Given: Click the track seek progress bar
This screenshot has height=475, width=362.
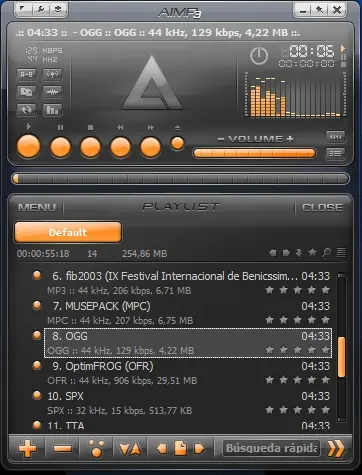Looking at the screenshot, I should [x=180, y=179].
